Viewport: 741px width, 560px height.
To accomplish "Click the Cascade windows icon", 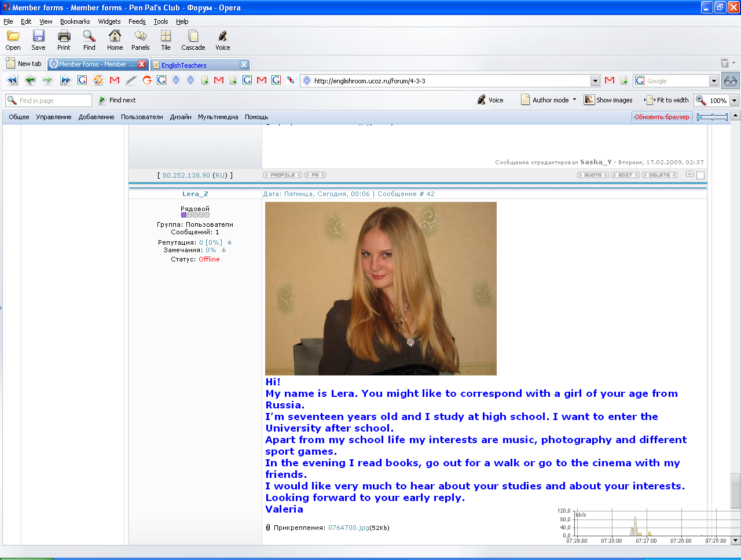I will click(x=193, y=36).
